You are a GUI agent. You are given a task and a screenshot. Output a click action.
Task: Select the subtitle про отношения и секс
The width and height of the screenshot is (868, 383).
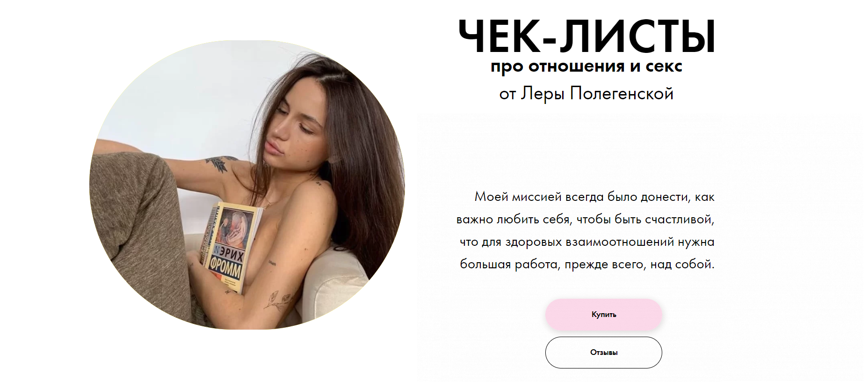pos(586,66)
